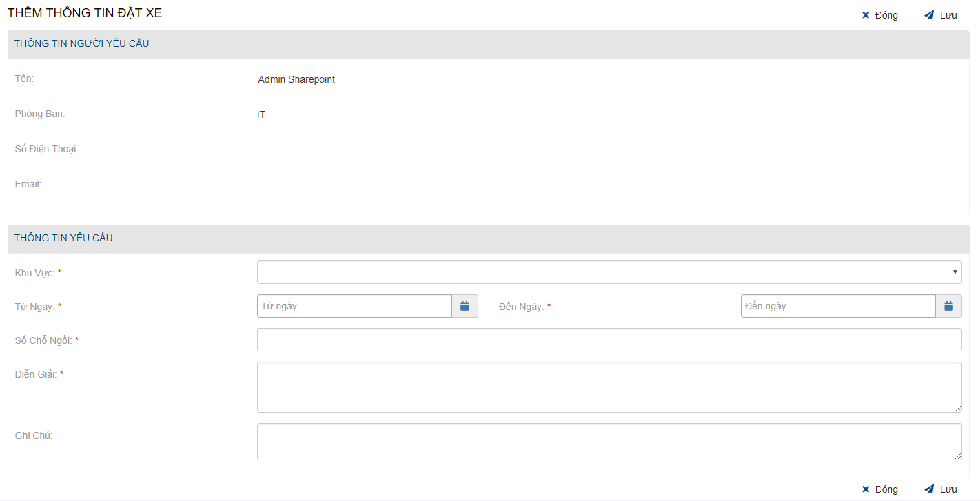Click the resize grip of the Ghi Chú box
980x501 pixels.
(957, 456)
